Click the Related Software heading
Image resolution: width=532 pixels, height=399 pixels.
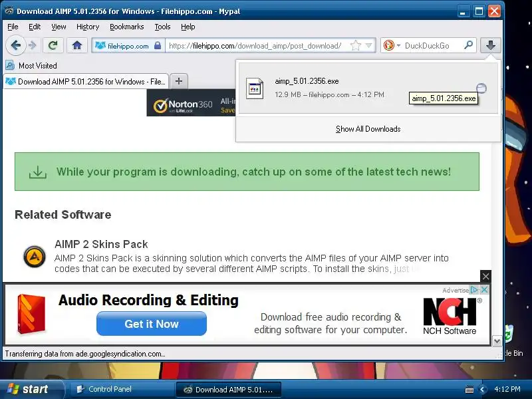[x=63, y=214]
